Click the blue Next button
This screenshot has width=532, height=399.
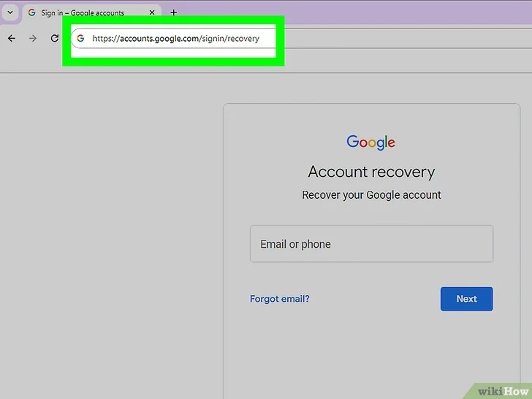coord(466,299)
